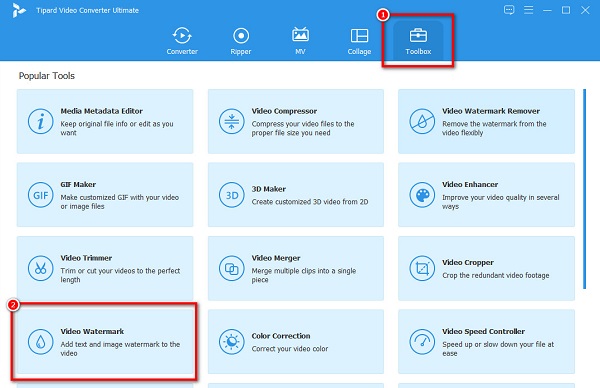Open Video Compressor title
Image resolution: width=600 pixels, height=388 pixels.
tap(284, 111)
